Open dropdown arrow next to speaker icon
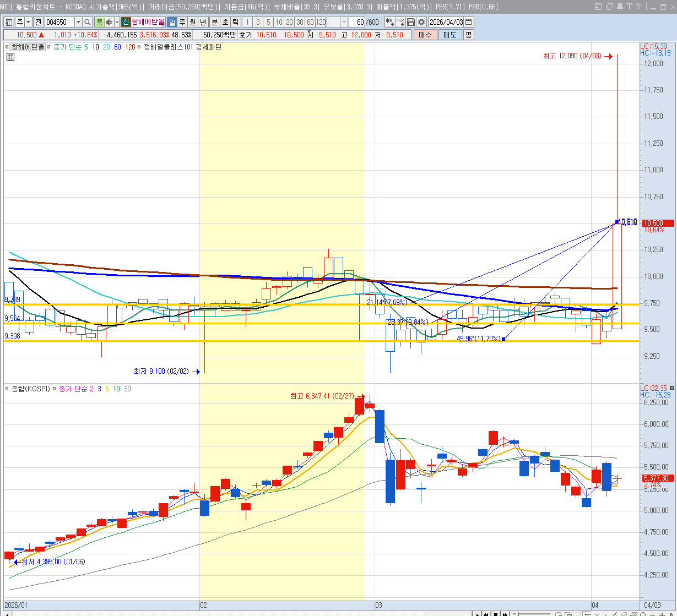The image size is (677, 616). point(117,22)
